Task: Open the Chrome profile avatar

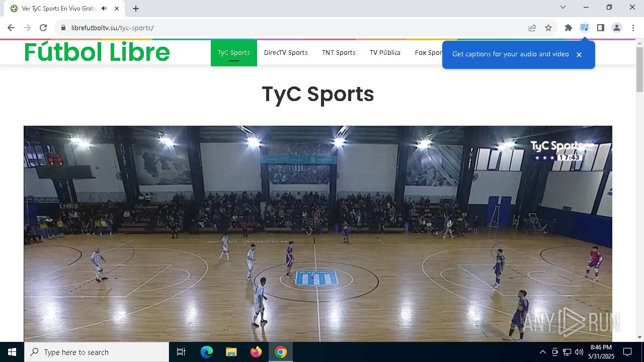Action: tap(616, 28)
